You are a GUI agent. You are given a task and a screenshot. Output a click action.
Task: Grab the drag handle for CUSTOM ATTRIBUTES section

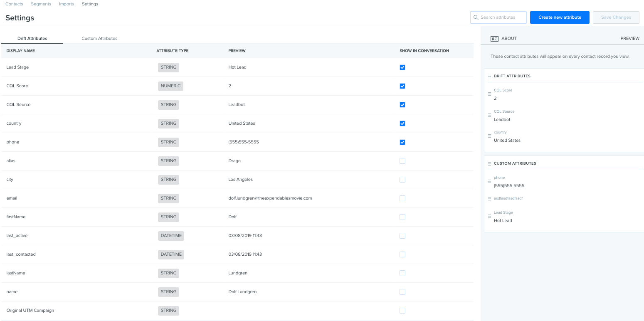coord(489,163)
